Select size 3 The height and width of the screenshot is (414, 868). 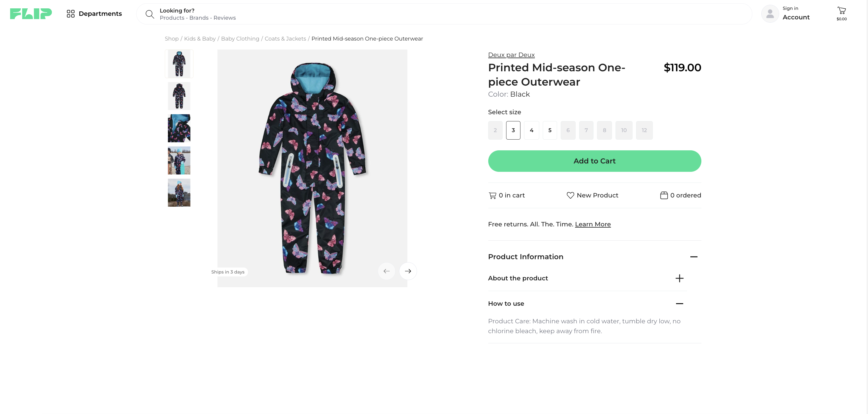(x=513, y=130)
